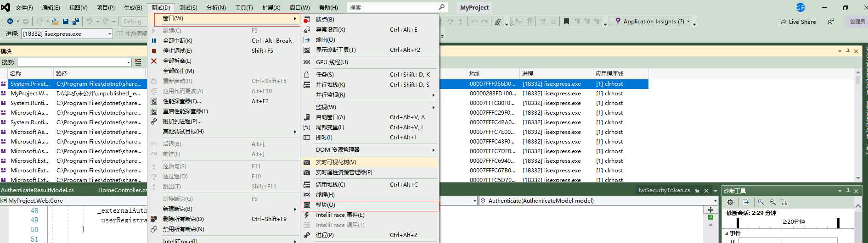This screenshot has width=868, height=243.
Task: Open Exception Settings (异常设置)
Action: coord(370,29)
